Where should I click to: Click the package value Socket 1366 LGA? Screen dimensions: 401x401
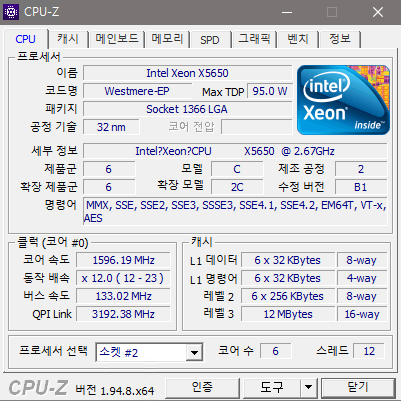coord(188,109)
